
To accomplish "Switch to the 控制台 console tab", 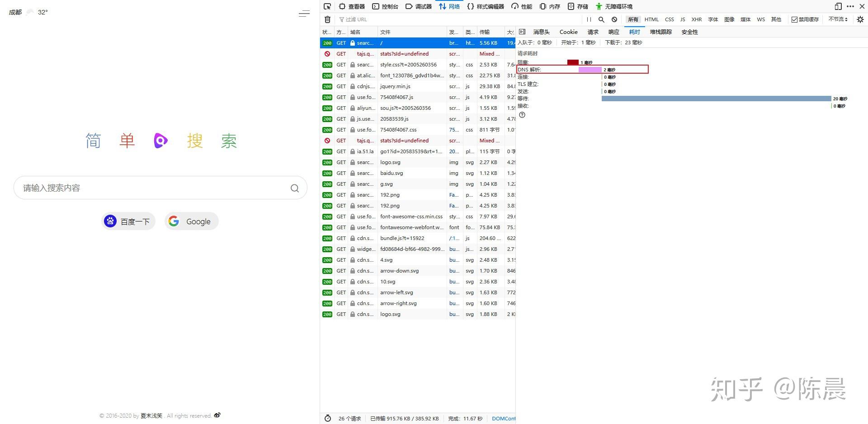I will click(x=385, y=6).
